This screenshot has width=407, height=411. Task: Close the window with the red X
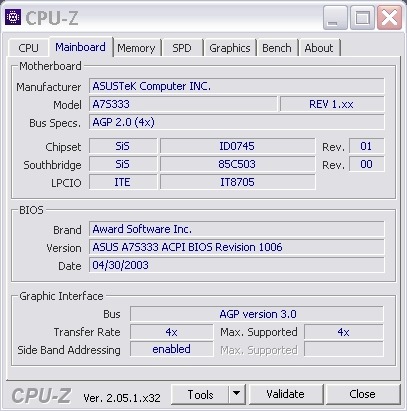click(389, 18)
